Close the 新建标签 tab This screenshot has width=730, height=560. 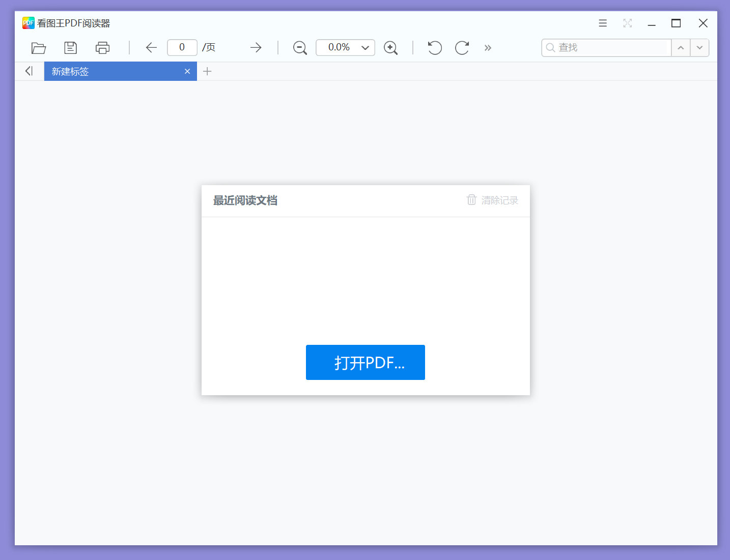click(187, 72)
